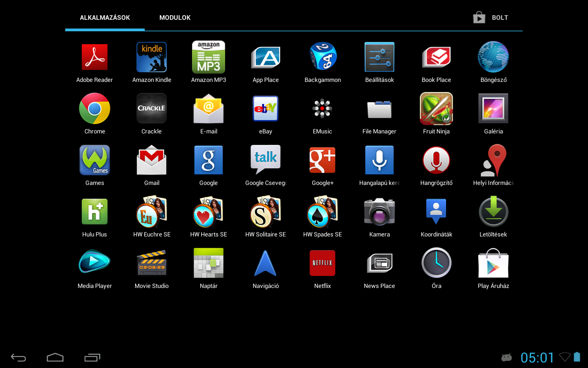
Task: Tap the Android debug notification icon
Action: click(x=506, y=357)
